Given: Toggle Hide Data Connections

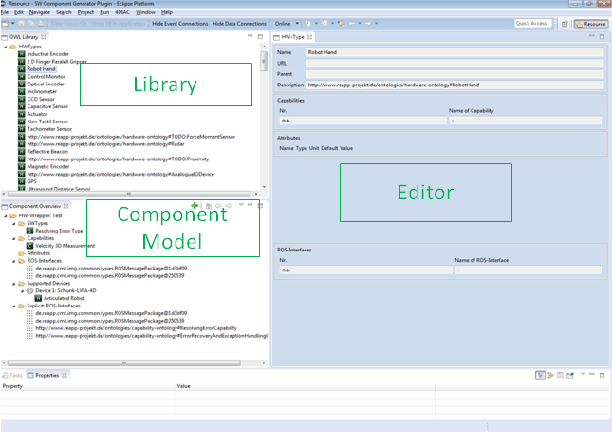Looking at the screenshot, I should tap(239, 23).
